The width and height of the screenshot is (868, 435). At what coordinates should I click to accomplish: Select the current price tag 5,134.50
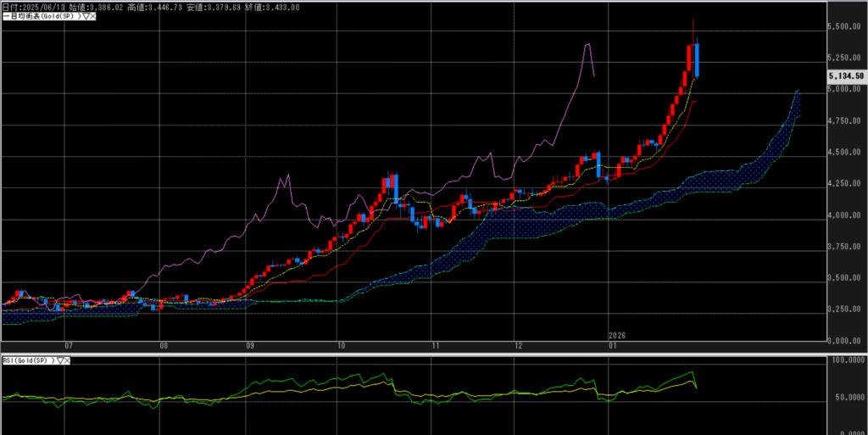pyautogui.click(x=846, y=75)
